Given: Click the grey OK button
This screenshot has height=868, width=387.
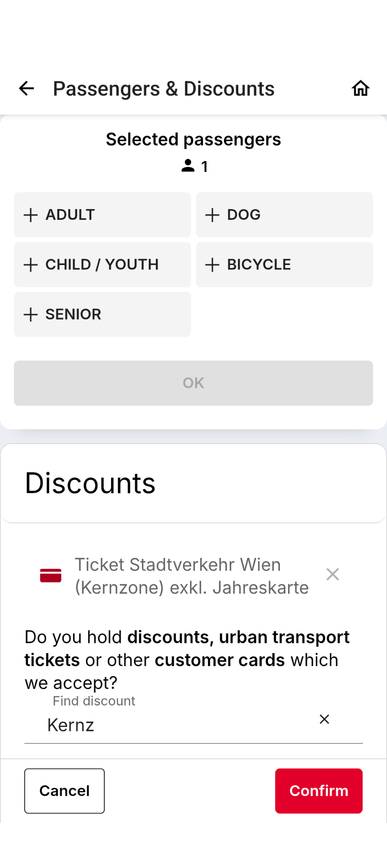Looking at the screenshot, I should click(x=193, y=383).
